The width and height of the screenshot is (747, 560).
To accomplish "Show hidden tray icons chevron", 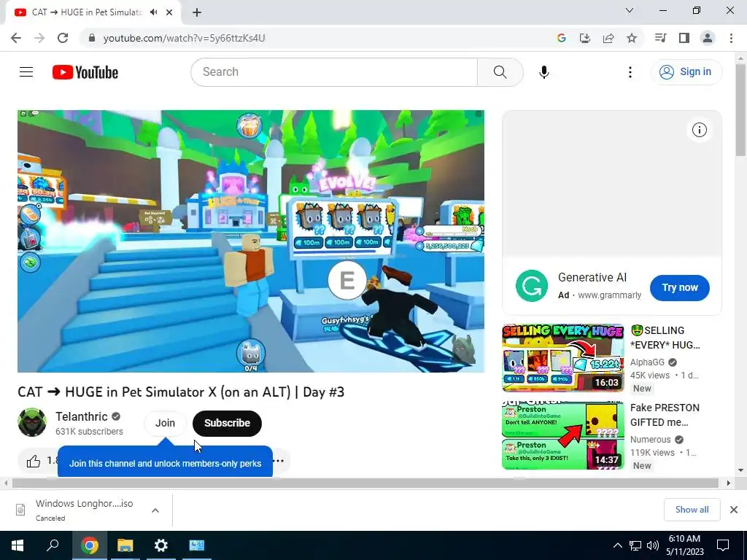I will (617, 545).
